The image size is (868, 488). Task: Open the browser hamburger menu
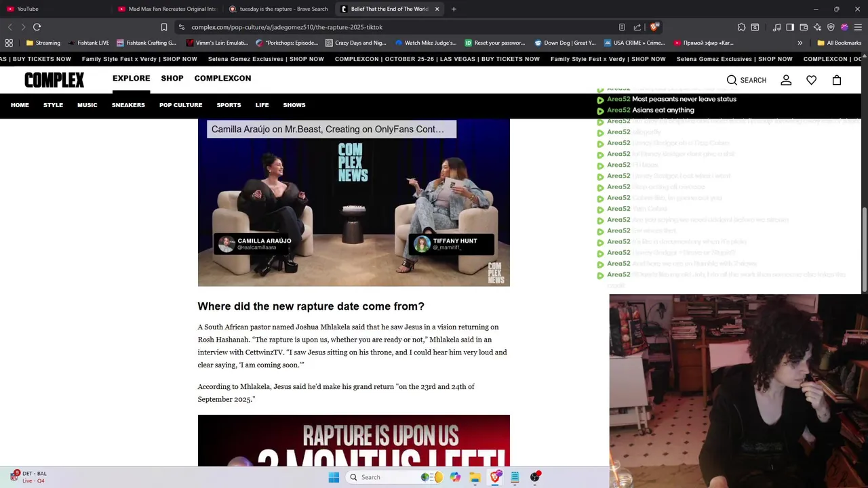[858, 27]
